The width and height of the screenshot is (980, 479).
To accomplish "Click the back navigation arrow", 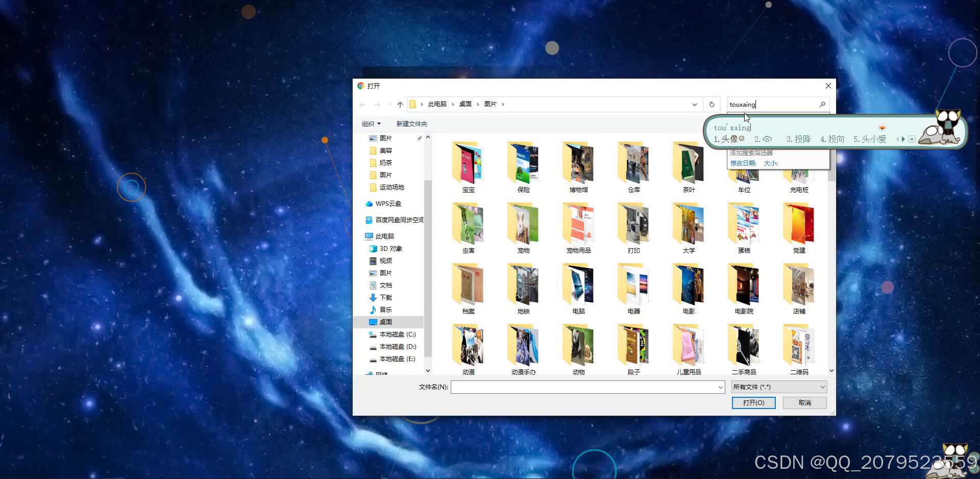I will pyautogui.click(x=362, y=104).
